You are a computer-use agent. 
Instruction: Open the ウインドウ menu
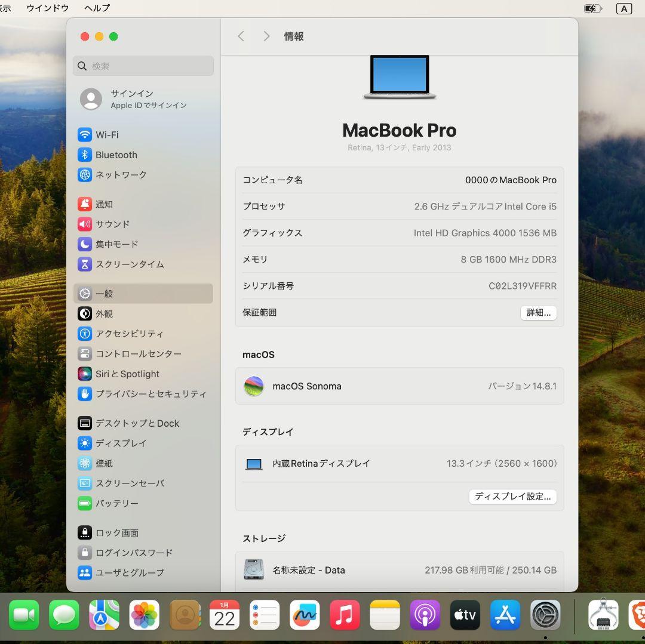coord(47,8)
